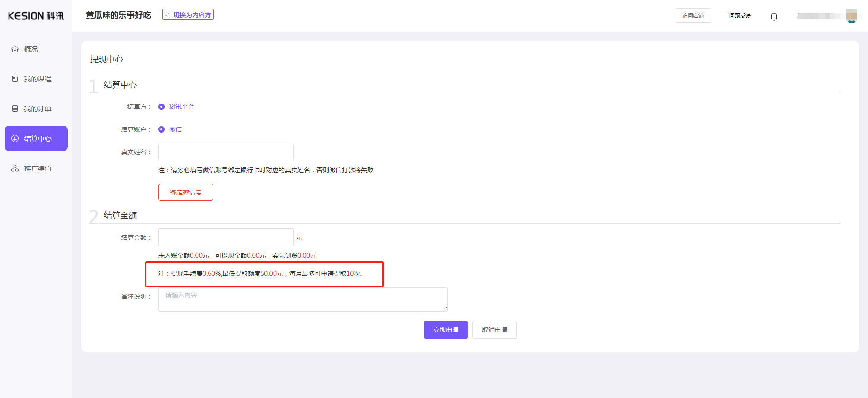Screen dimensions: 868x398
Task: Focus the 真实姓名 input field
Action: pos(226,152)
